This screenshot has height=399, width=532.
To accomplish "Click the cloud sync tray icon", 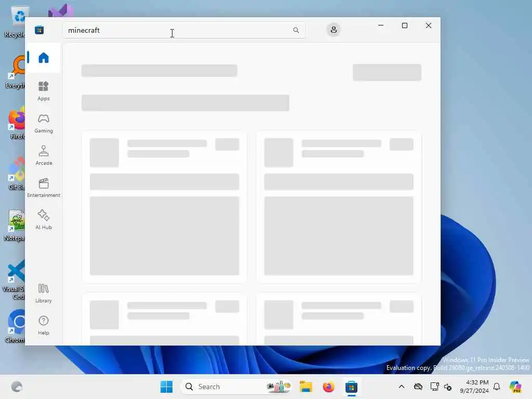I will (x=418, y=387).
